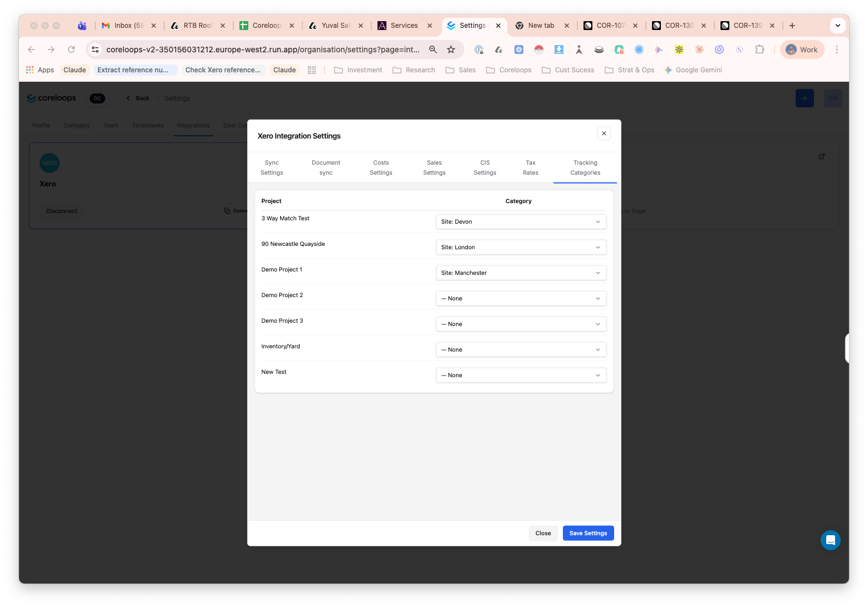Click the 'Xero Integration Settings' dialog title
868x607 pixels.
[x=299, y=136]
